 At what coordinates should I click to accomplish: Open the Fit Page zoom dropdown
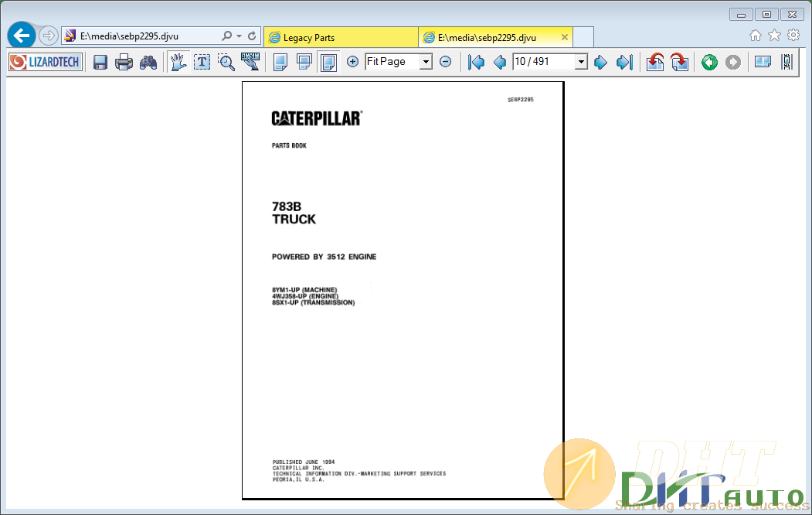pos(426,62)
